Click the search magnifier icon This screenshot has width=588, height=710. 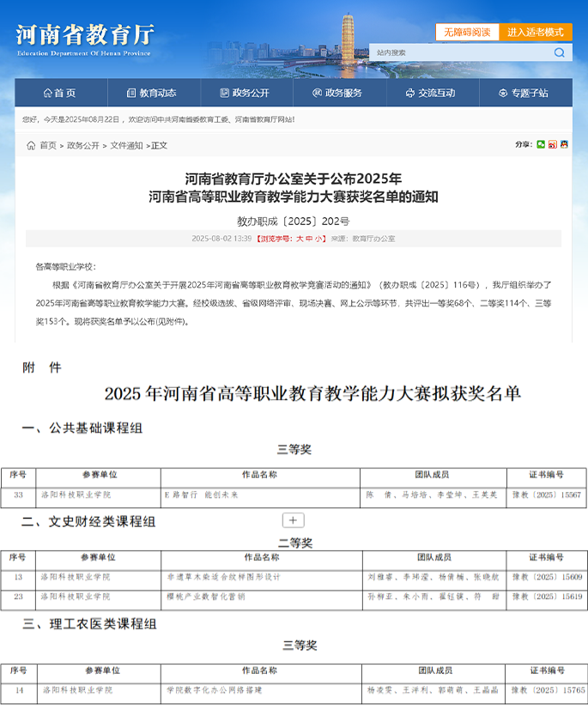tap(559, 52)
